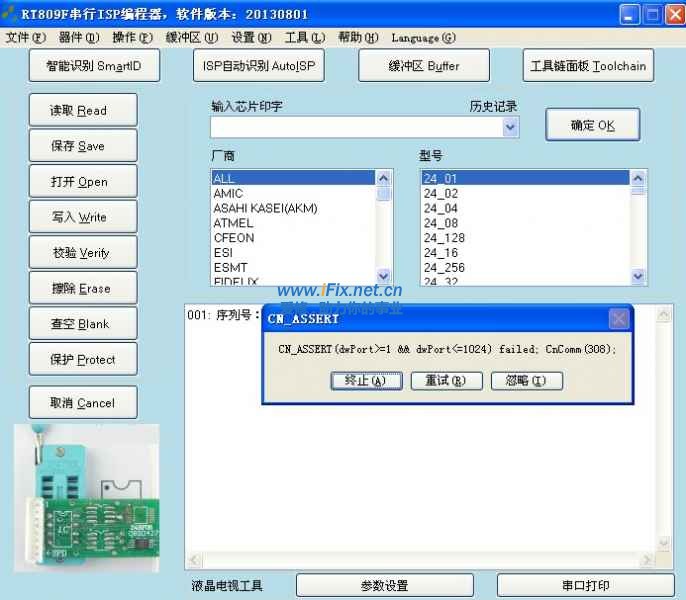Screen dimensions: 686x600
Task: Open the 缓冲区(U) menu
Action: click(x=192, y=38)
